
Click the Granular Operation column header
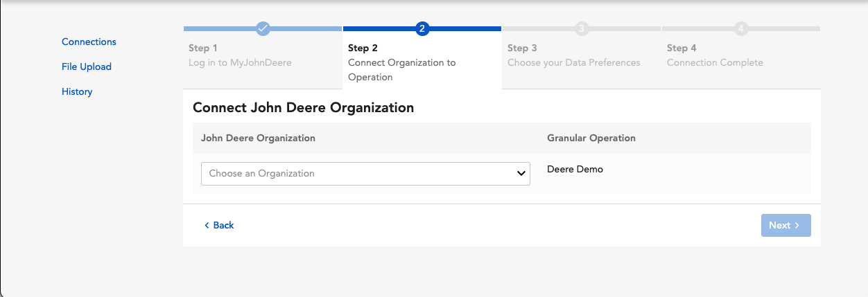591,138
